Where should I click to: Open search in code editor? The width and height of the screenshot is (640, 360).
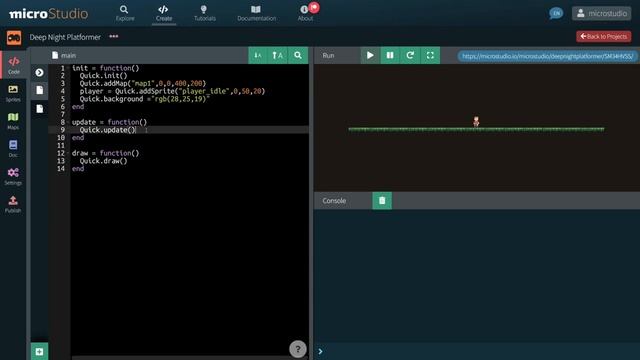click(298, 55)
